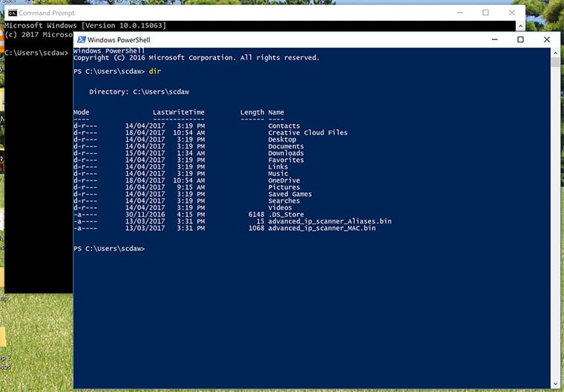Click the Command Prompt title bar icon
Screen dimensions: 564x392
[13, 13]
